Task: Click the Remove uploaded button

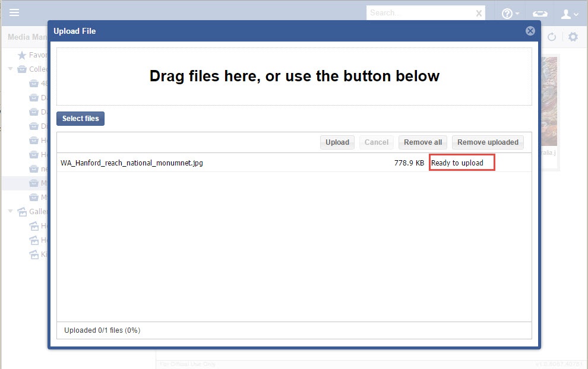Action: (x=488, y=142)
